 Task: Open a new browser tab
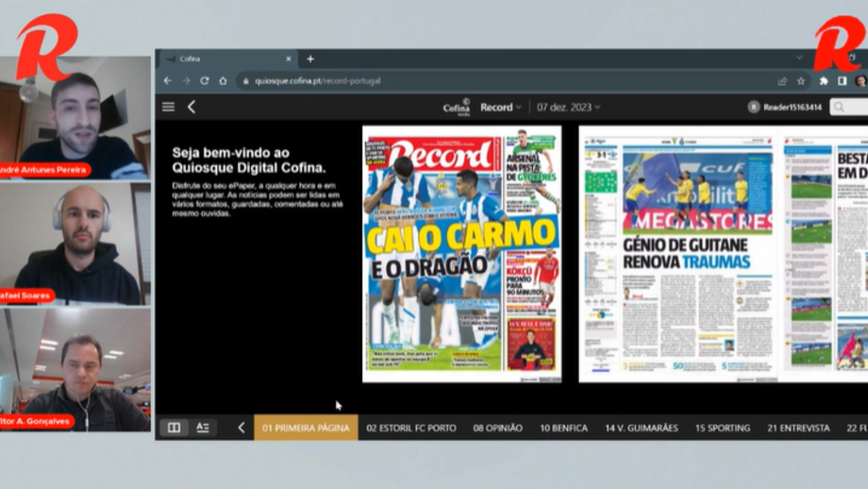point(310,59)
